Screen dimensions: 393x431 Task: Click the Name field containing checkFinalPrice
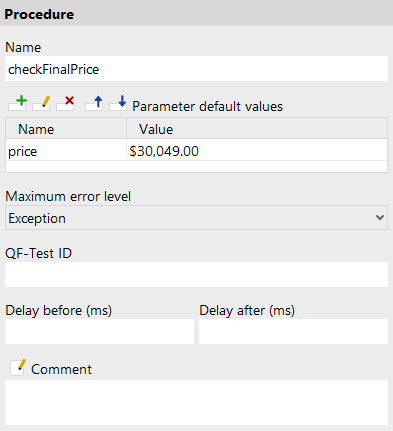coord(196,69)
